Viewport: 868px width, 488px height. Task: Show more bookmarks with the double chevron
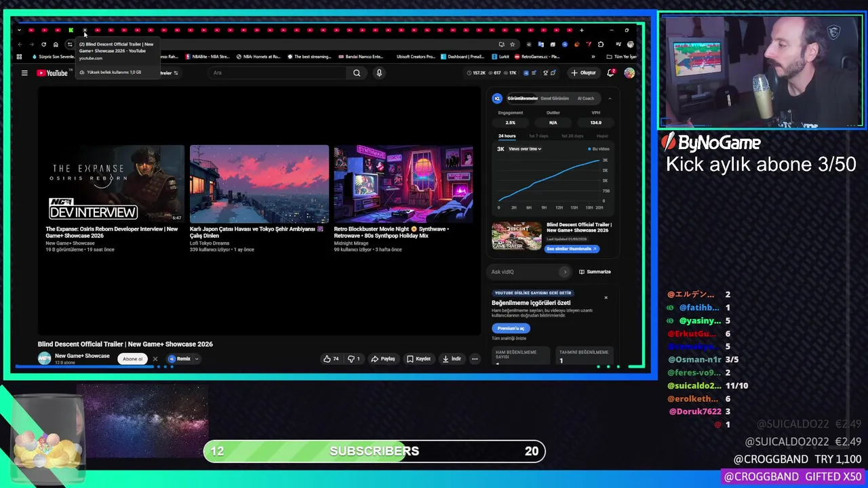click(x=593, y=57)
